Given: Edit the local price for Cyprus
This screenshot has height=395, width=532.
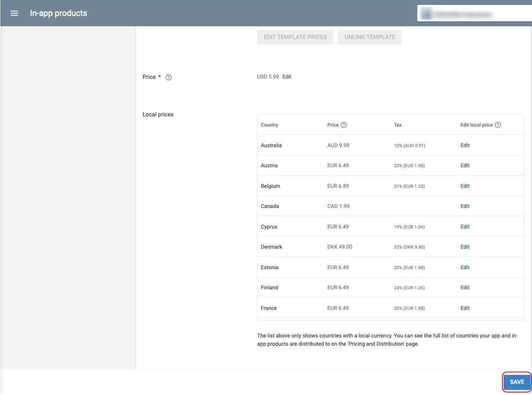Looking at the screenshot, I should click(x=465, y=227).
